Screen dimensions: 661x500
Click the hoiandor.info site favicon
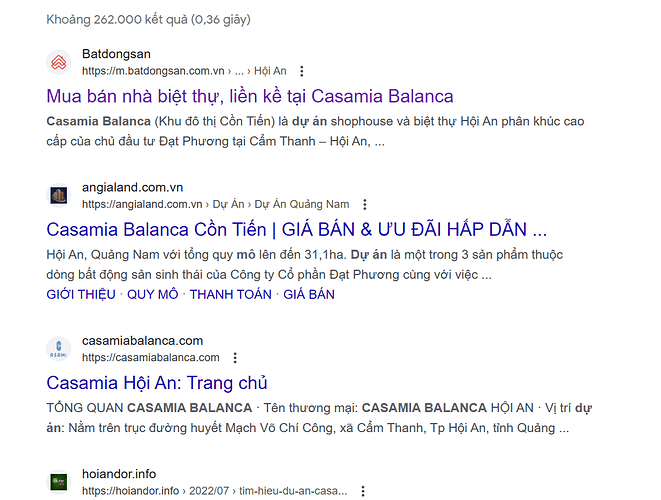59,482
